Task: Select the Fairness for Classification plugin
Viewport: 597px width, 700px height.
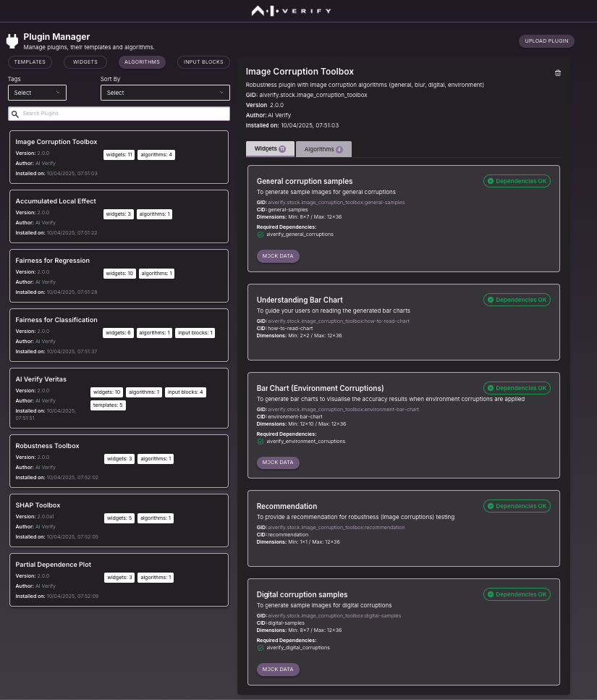Action: pos(119,335)
